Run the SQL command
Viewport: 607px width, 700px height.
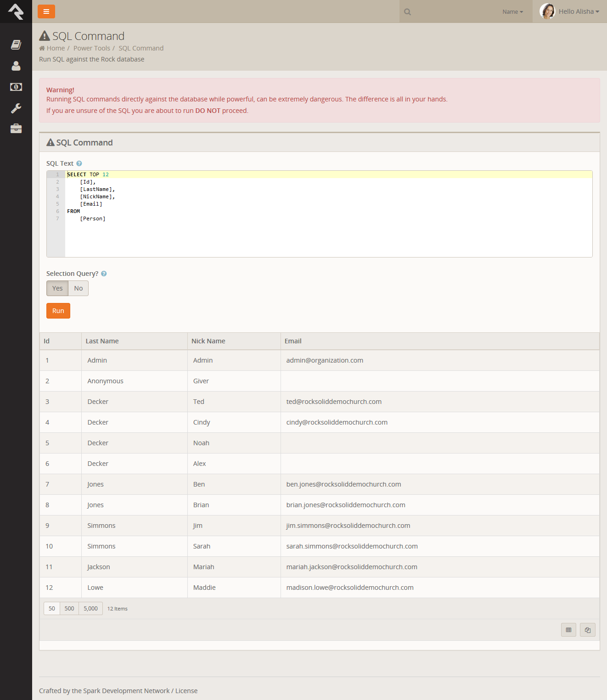pyautogui.click(x=58, y=311)
